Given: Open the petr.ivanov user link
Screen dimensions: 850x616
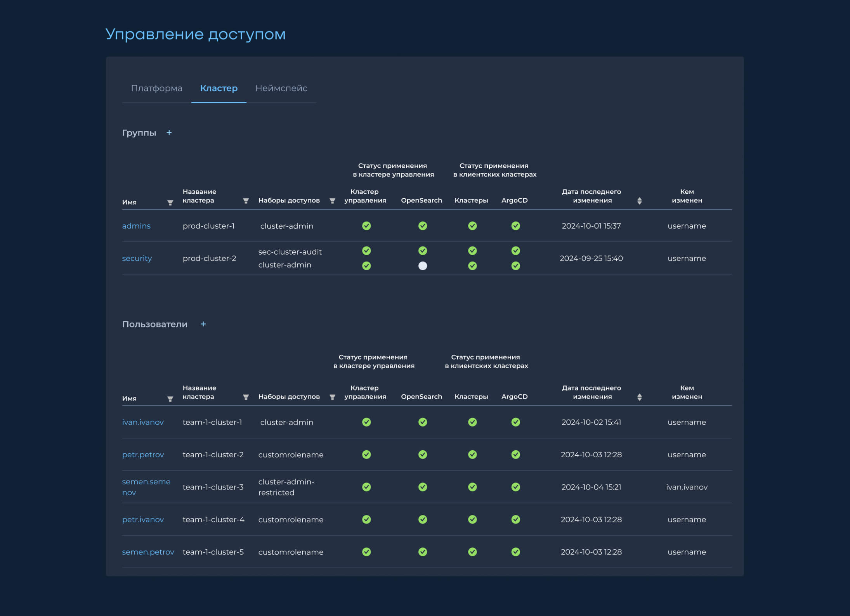Looking at the screenshot, I should [x=143, y=520].
